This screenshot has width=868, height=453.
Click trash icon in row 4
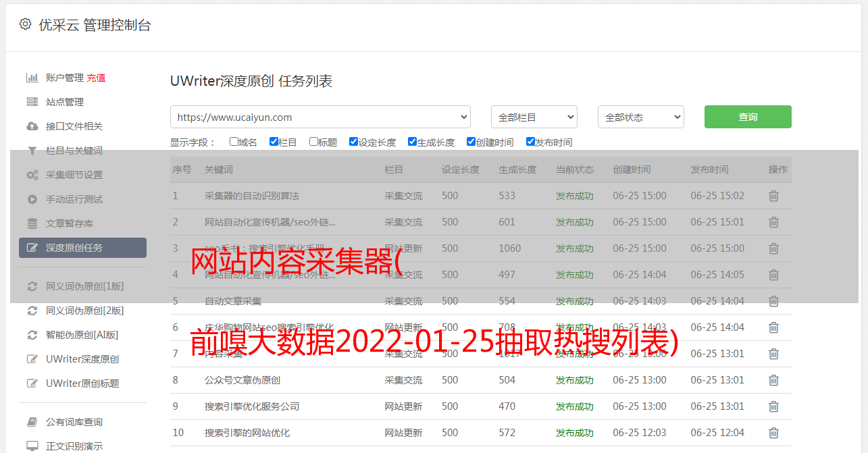coord(774,275)
